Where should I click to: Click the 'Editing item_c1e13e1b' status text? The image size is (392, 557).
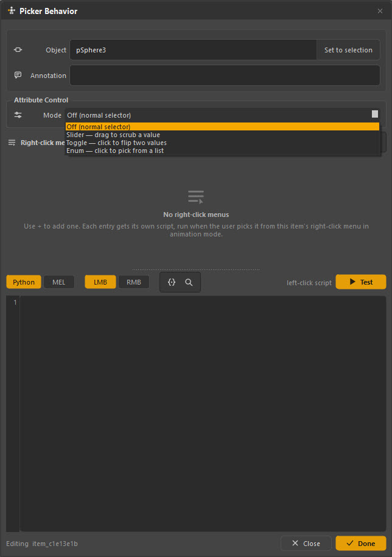[x=42, y=544]
